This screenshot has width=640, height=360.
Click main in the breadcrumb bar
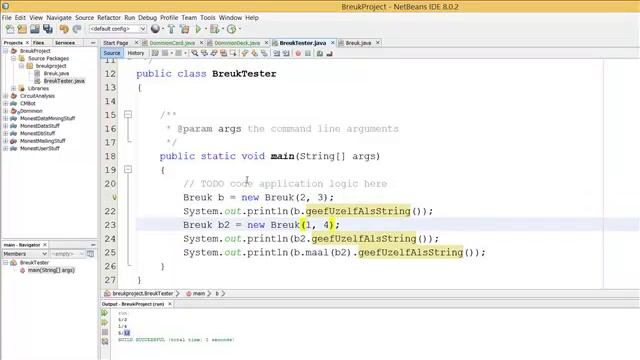(x=199, y=293)
